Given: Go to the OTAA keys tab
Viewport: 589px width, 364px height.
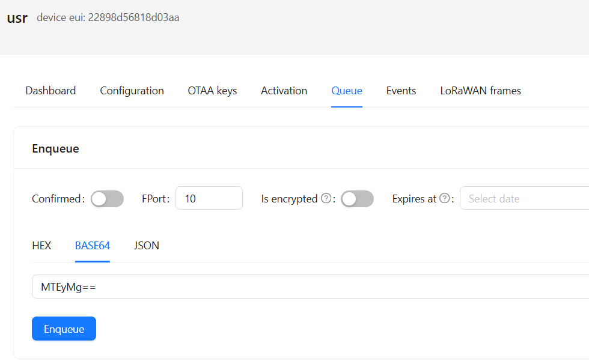Looking at the screenshot, I should pos(212,91).
